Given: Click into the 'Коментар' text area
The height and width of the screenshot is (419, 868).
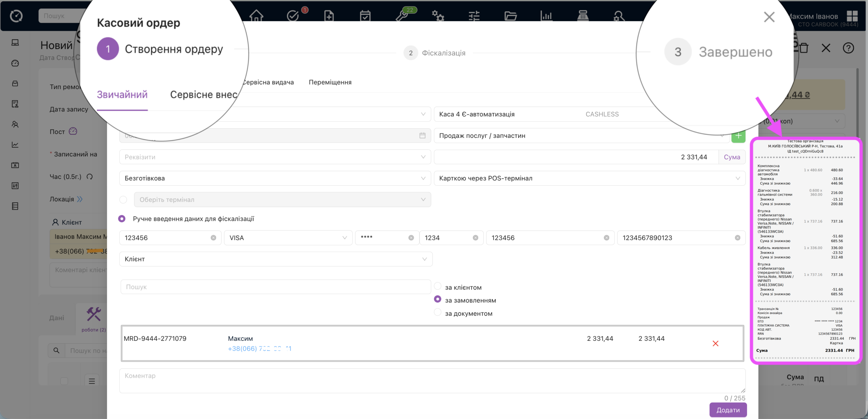Looking at the screenshot, I should [x=432, y=381].
